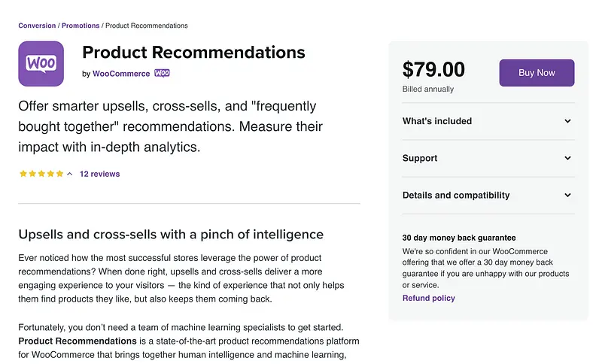Expand the What's included chevron
The height and width of the screenshot is (364, 602).
(568, 121)
